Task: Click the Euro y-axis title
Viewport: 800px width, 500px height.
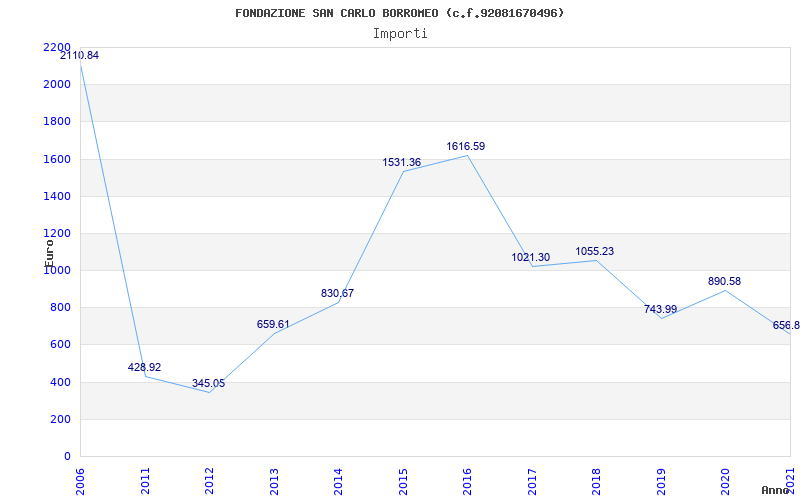Action: click(x=49, y=253)
